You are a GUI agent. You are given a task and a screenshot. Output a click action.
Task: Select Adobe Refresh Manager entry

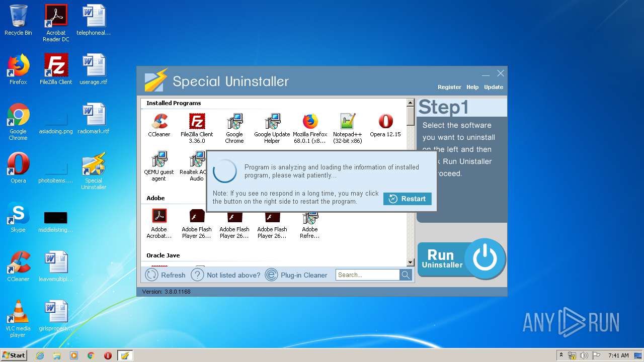[x=310, y=225]
